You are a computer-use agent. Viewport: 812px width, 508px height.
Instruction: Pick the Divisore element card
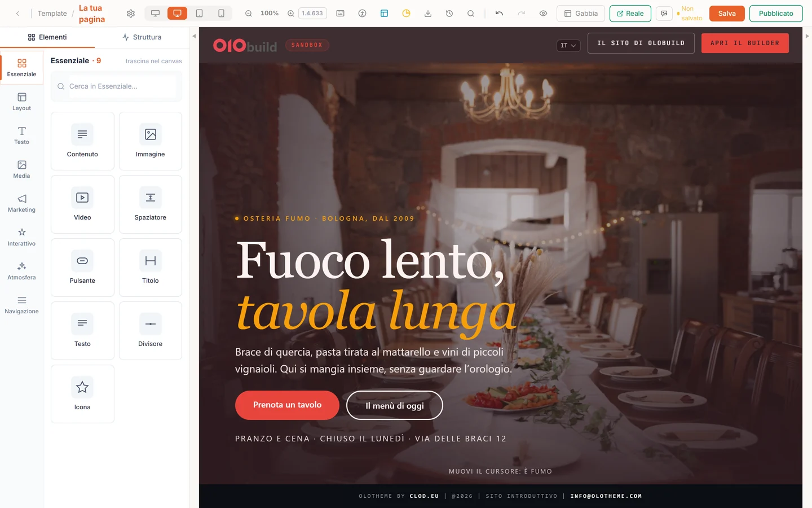[151, 331]
